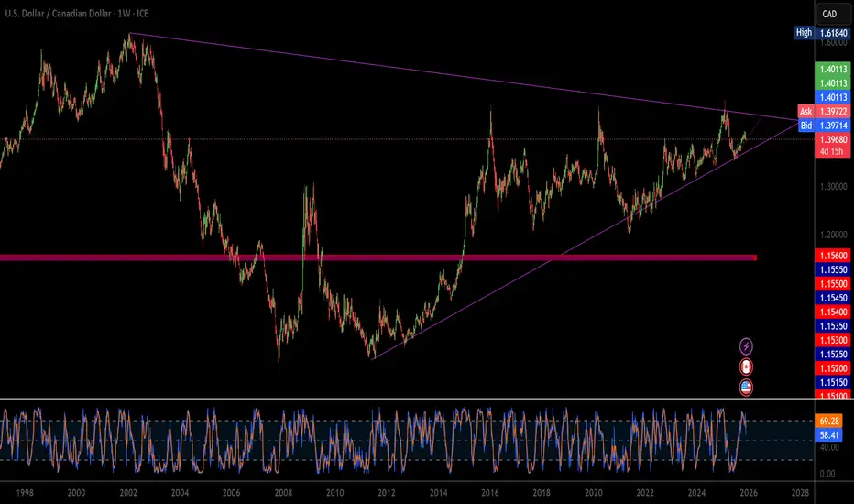
Task: Click the 2018 label on time axis
Action: click(542, 493)
